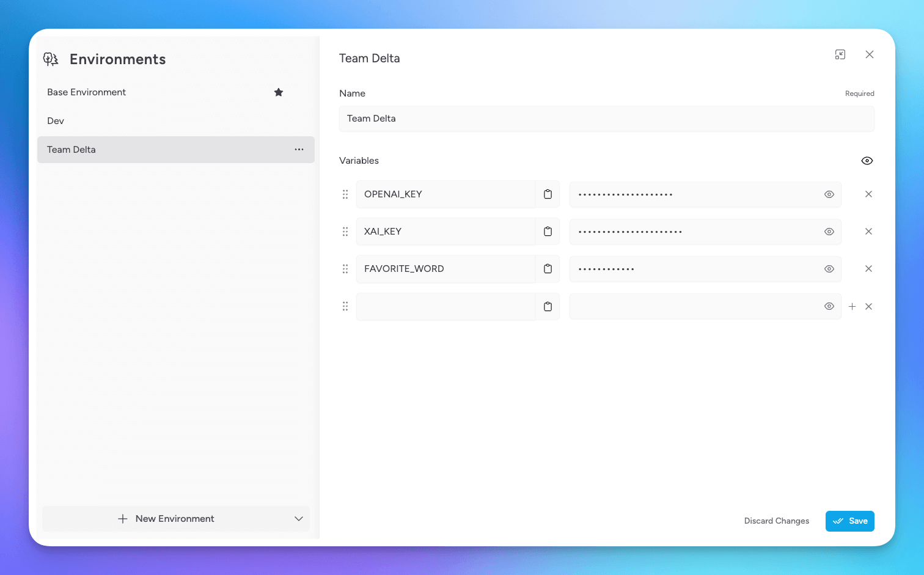The width and height of the screenshot is (924, 575).
Task: Toggle visibility of all variables
Action: click(x=867, y=161)
